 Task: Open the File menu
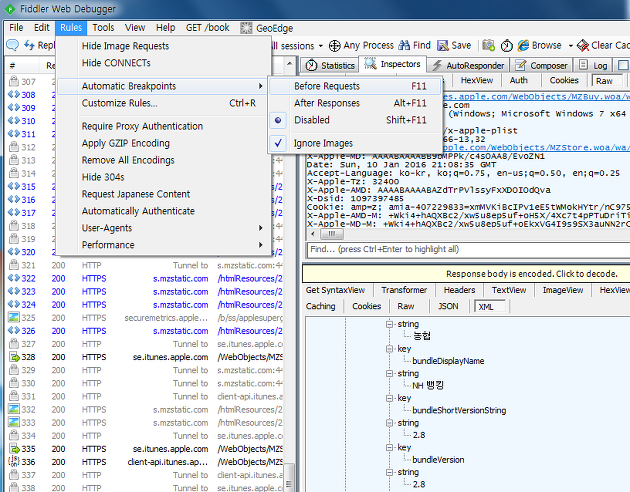point(16,28)
